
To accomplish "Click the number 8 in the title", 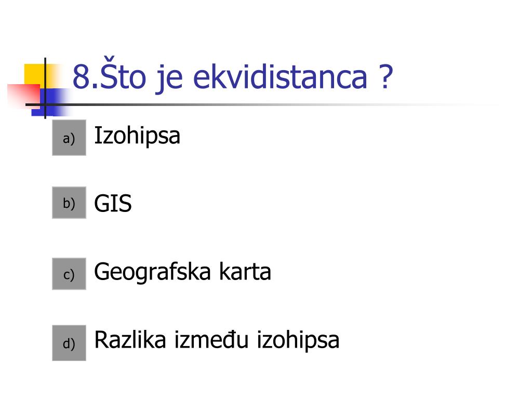I will pos(81,77).
